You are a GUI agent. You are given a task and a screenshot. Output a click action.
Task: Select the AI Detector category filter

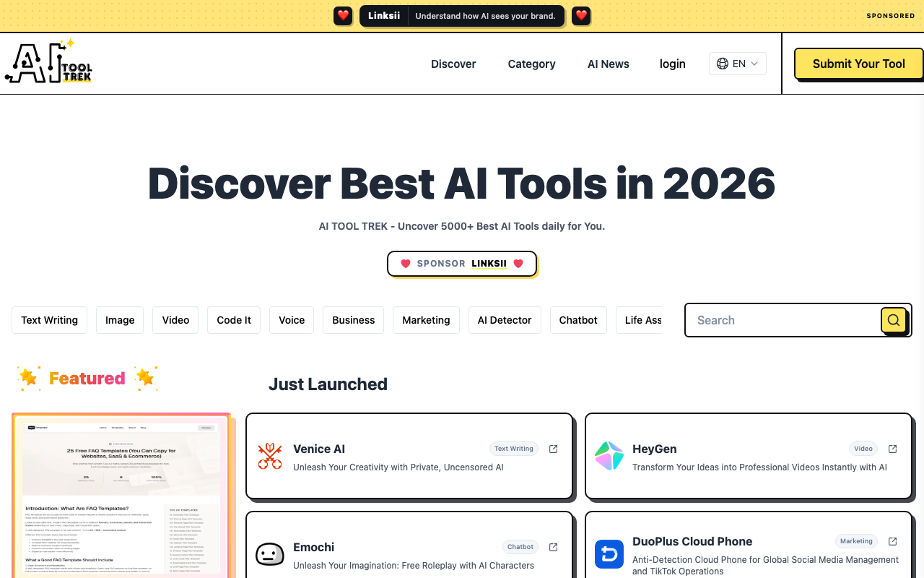coord(505,320)
